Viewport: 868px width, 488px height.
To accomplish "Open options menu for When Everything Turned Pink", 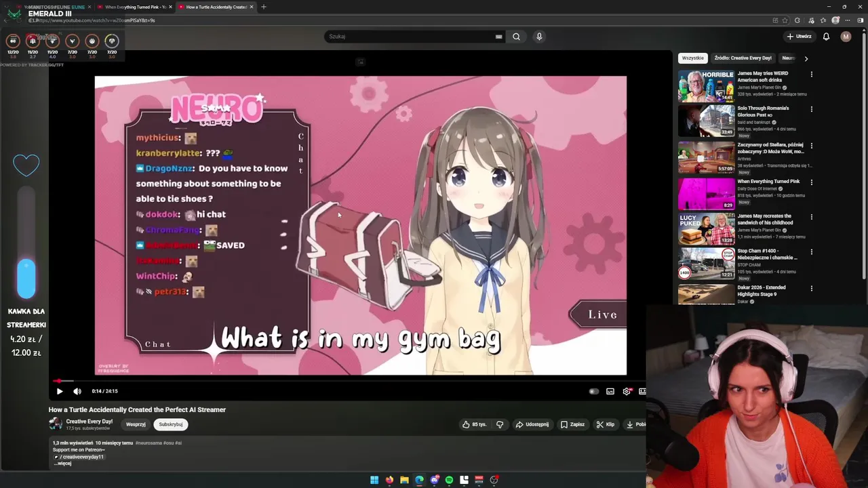I will (811, 182).
